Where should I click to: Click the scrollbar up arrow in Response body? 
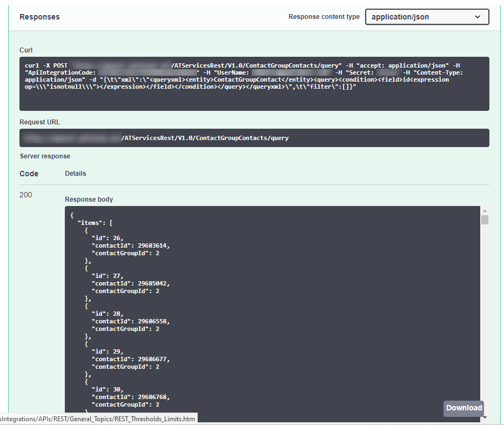(x=485, y=210)
